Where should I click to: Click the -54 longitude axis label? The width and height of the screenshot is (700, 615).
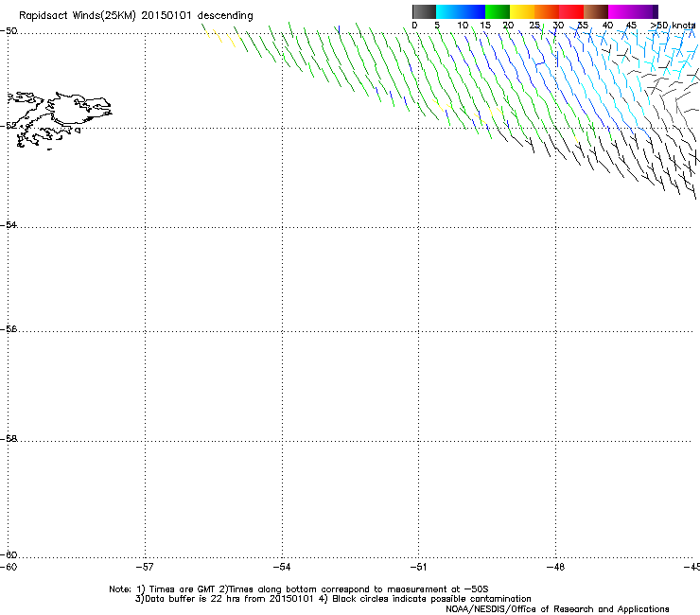[x=282, y=567]
